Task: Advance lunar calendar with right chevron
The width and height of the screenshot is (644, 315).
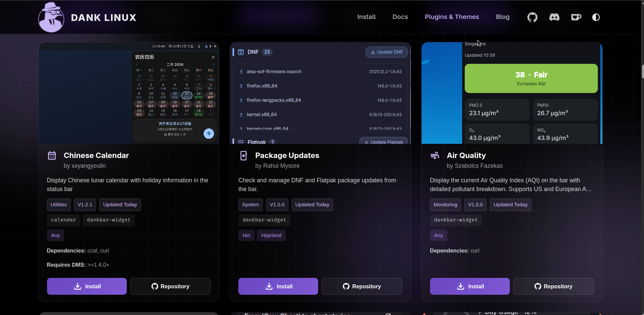Action: coord(214,64)
